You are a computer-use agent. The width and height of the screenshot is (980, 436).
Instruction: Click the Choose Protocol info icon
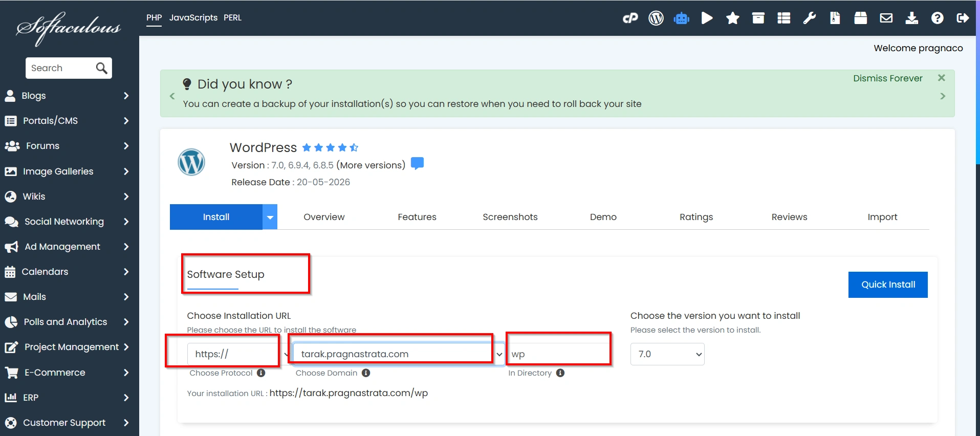click(261, 373)
